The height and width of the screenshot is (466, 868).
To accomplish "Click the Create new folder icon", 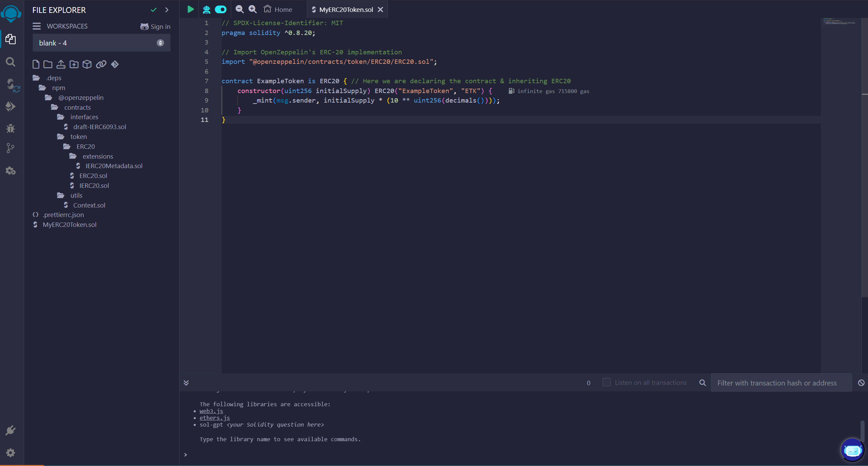I will tap(48, 64).
